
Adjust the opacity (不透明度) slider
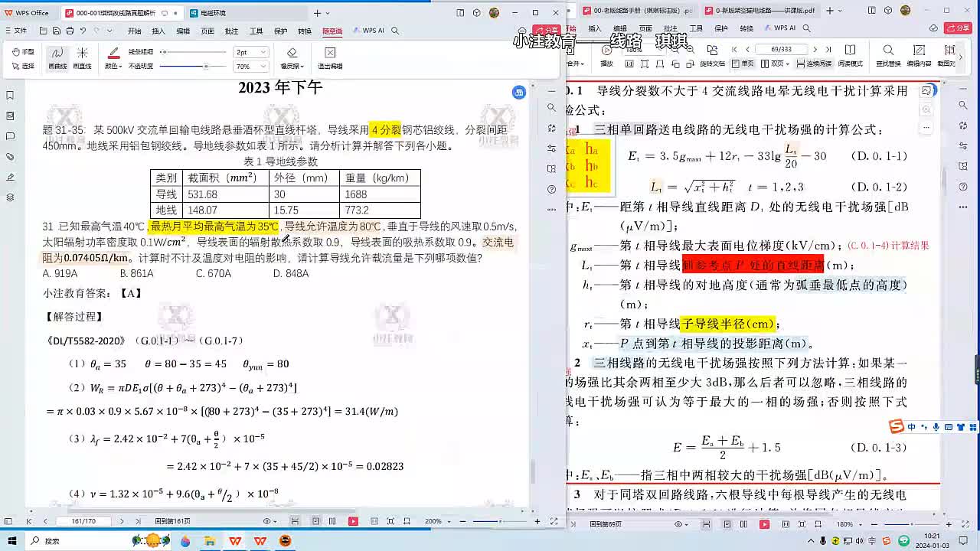(205, 67)
